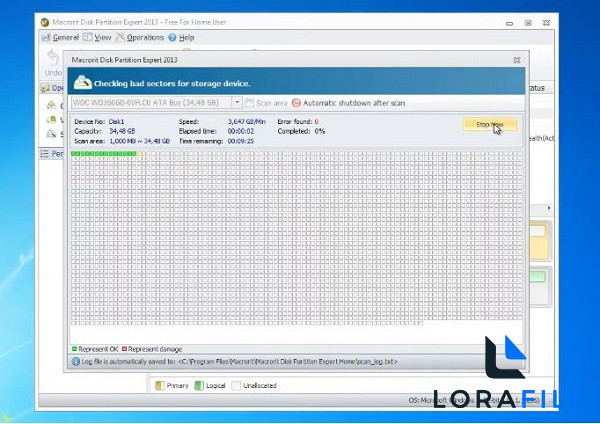Click the checking bad sectors header icon
Viewport: 600px width, 424px height.
(x=83, y=82)
